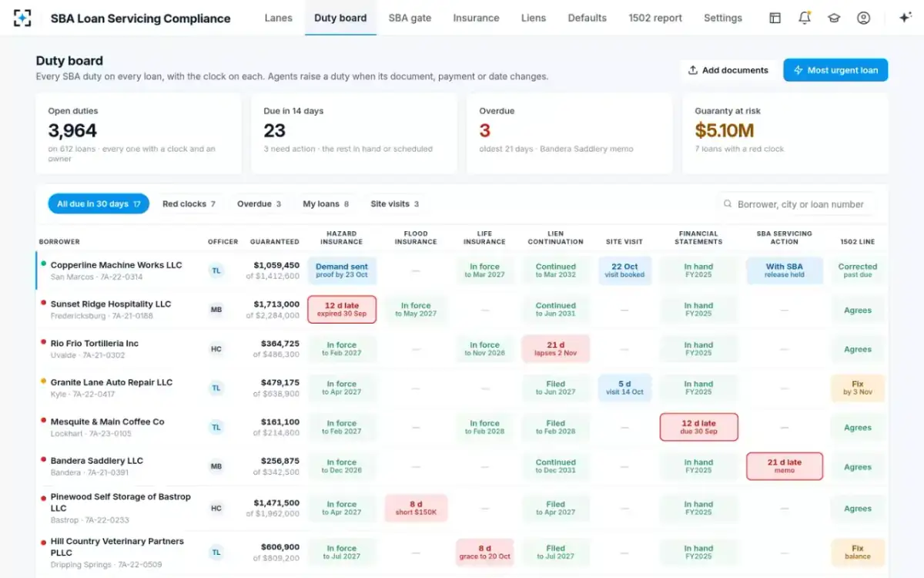This screenshot has height=578, width=924.
Task: Open the 21 d late memo cell
Action: (785, 466)
